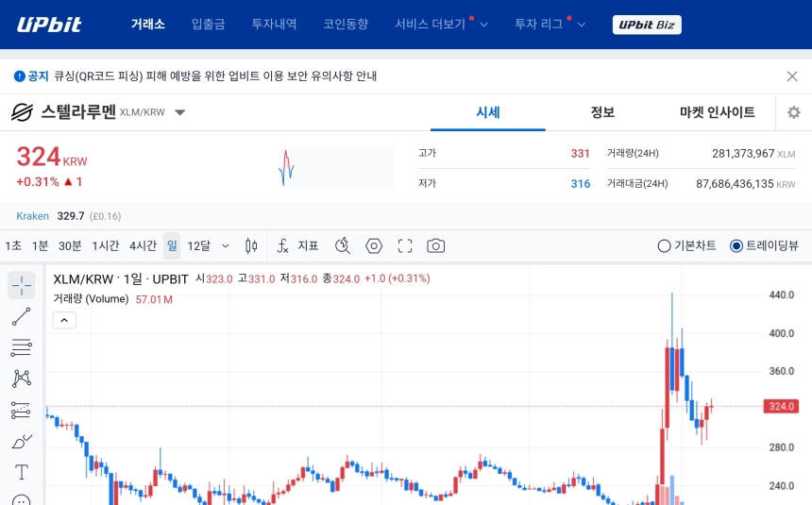Select the crosshair cursor tool
Screen dimensions: 812x505
click(21, 285)
